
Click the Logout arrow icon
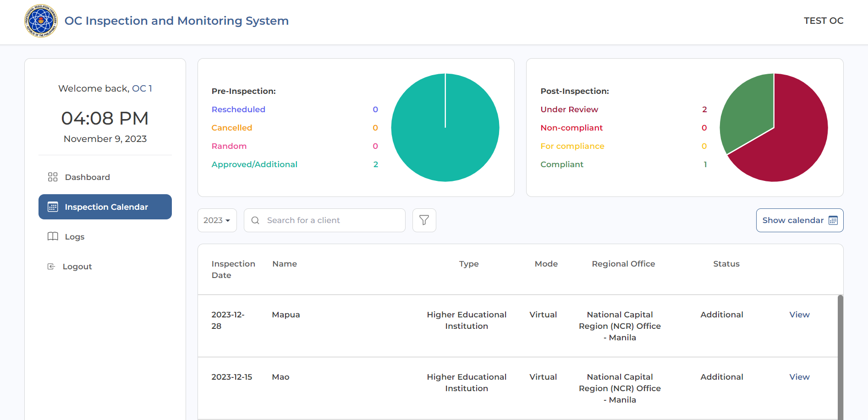[x=51, y=267]
